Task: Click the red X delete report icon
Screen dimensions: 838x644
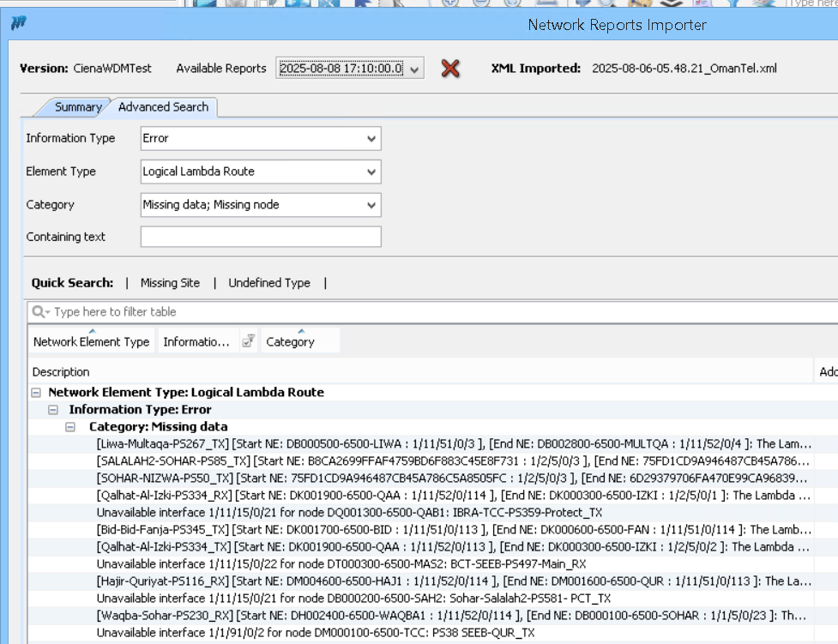Action: pyautogui.click(x=450, y=69)
